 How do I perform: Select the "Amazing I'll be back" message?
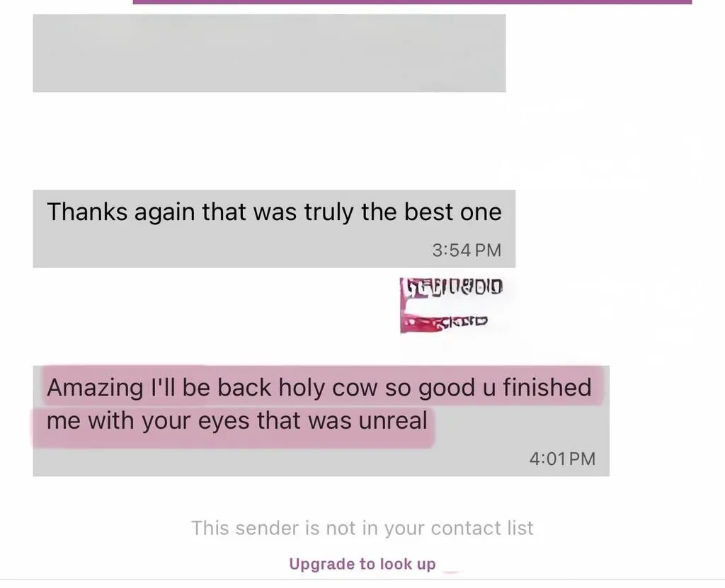pyautogui.click(x=321, y=421)
